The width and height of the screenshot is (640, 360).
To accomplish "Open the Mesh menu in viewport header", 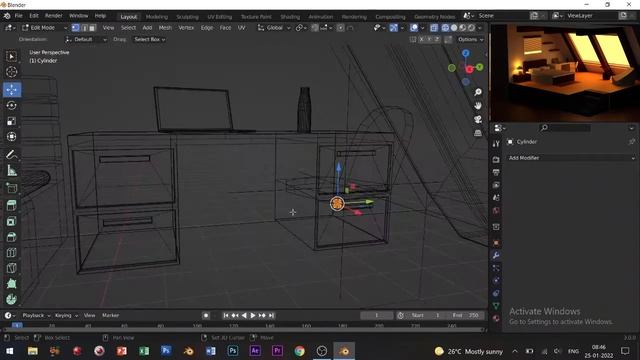I will tap(165, 28).
